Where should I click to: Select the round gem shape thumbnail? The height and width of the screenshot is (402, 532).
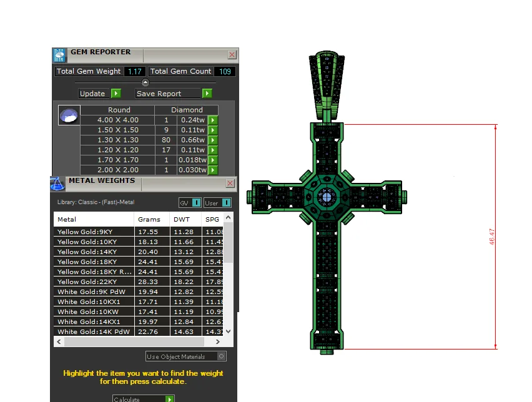click(x=69, y=115)
